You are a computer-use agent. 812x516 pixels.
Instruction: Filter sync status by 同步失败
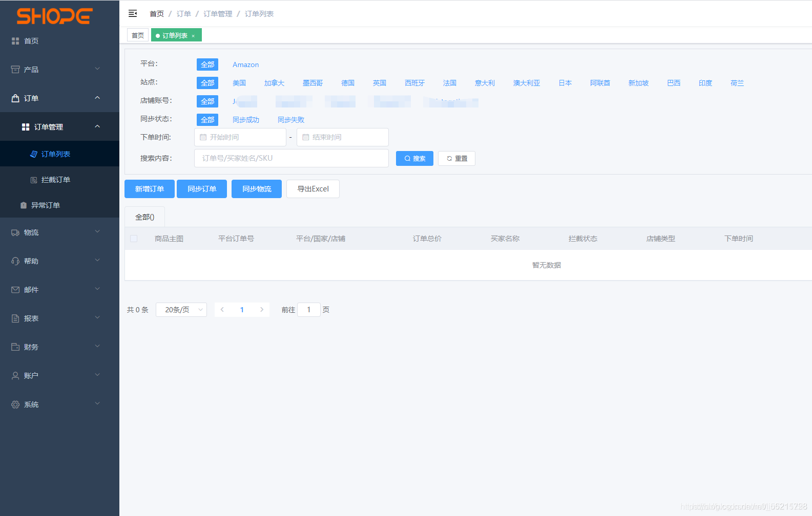coord(291,120)
